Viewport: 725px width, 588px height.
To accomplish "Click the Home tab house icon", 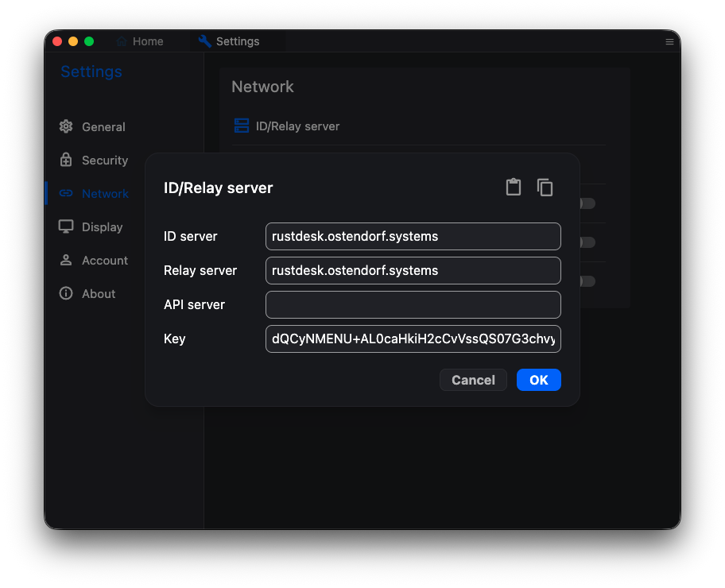I will 122,41.
